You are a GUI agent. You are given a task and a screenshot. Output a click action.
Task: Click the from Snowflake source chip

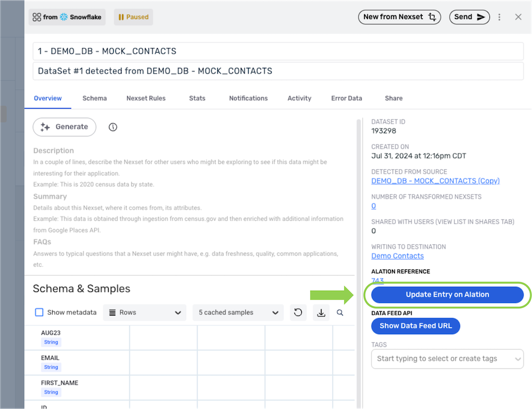[x=67, y=17]
